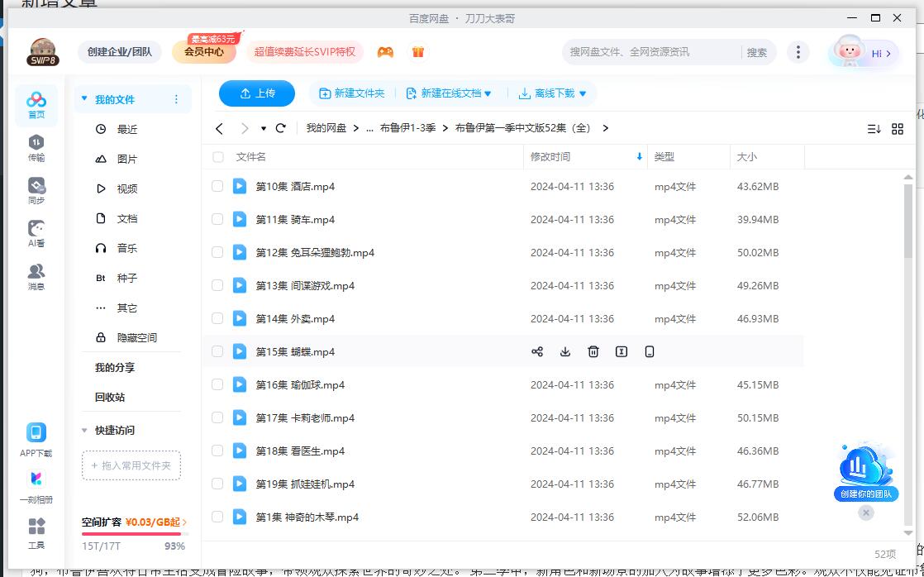Open the 消息 messages icon
The width and height of the screenshot is (924, 577).
pos(36,274)
